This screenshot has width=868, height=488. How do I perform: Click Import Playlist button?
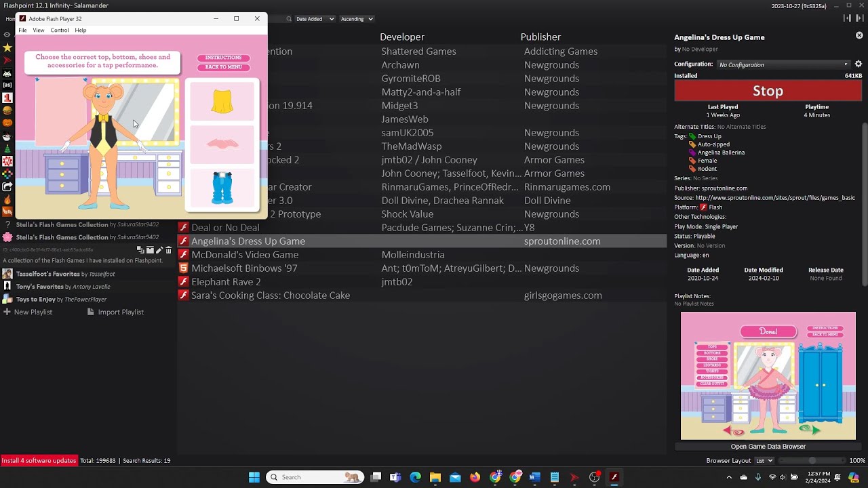pyautogui.click(x=115, y=312)
